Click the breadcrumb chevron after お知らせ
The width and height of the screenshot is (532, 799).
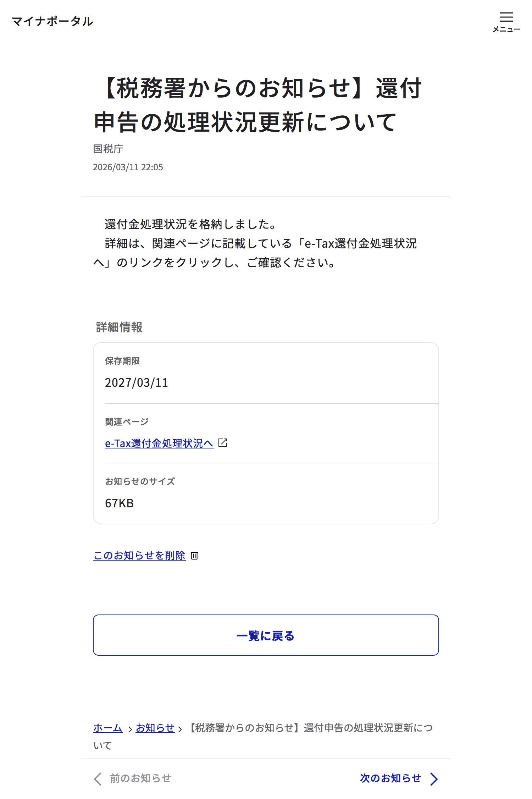pos(180,729)
